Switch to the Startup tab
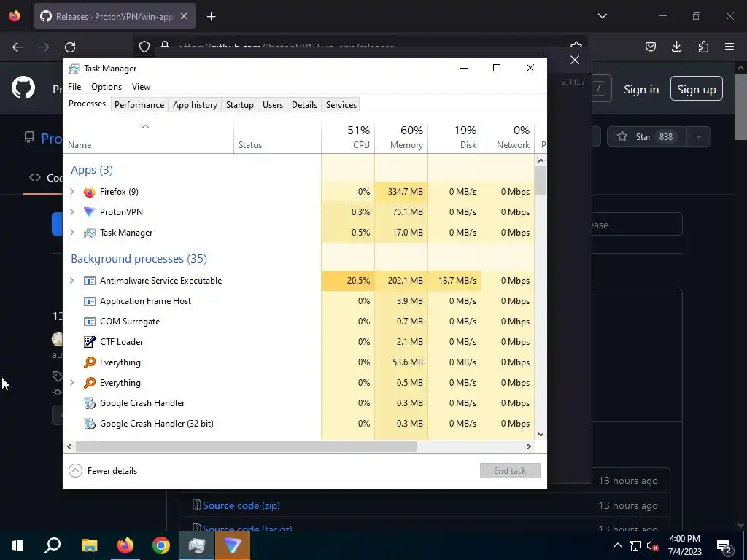 coord(239,105)
